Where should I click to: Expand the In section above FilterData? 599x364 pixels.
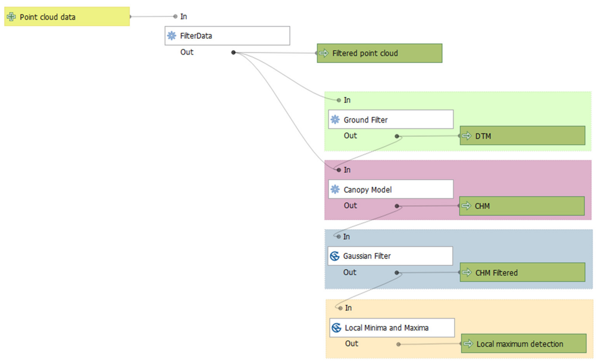coord(183,16)
